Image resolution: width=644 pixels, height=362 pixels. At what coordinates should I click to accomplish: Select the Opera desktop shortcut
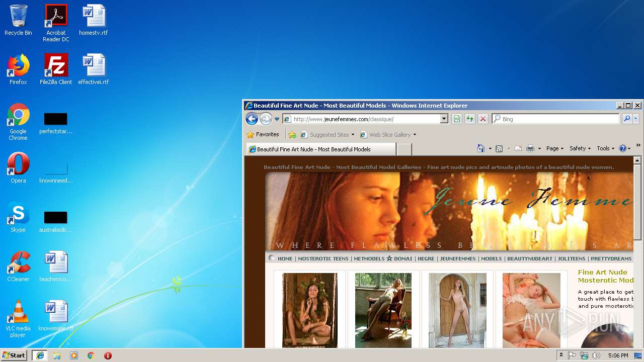click(18, 168)
